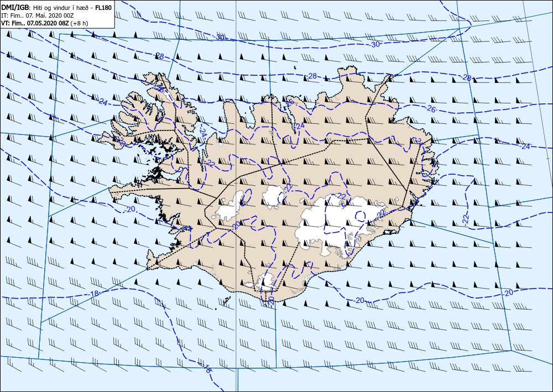This screenshot has height=392, width=553.
Task: Click the -20 label off the southeast coast
Action: (359, 300)
